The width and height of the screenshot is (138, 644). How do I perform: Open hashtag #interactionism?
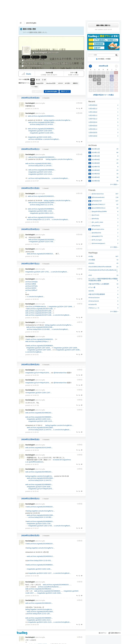tap(94, 298)
